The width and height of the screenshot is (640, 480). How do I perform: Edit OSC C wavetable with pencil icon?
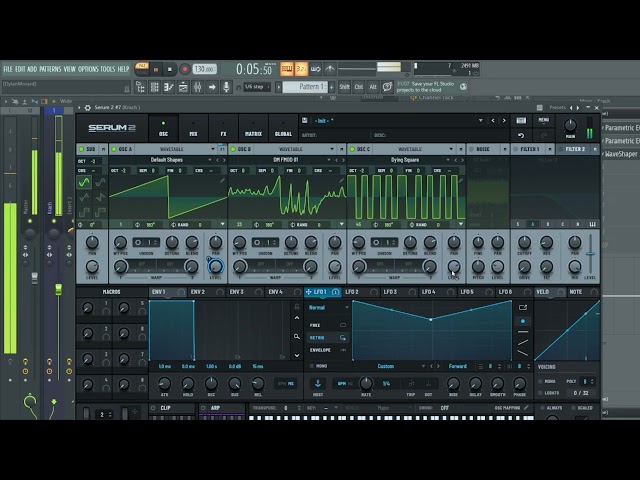(461, 180)
